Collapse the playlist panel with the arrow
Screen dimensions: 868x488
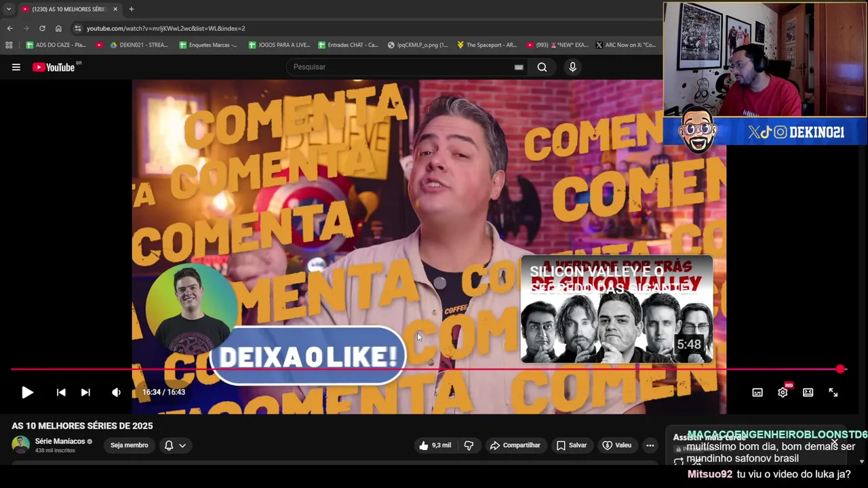pos(862,462)
